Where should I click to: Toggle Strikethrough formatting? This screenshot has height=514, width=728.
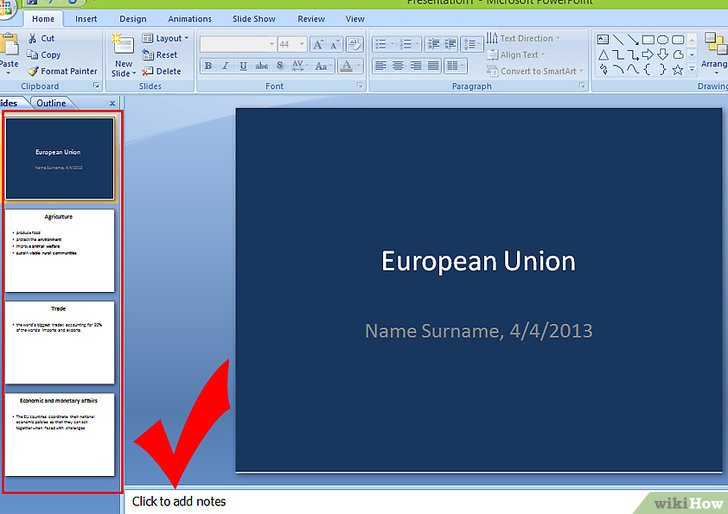[x=261, y=66]
